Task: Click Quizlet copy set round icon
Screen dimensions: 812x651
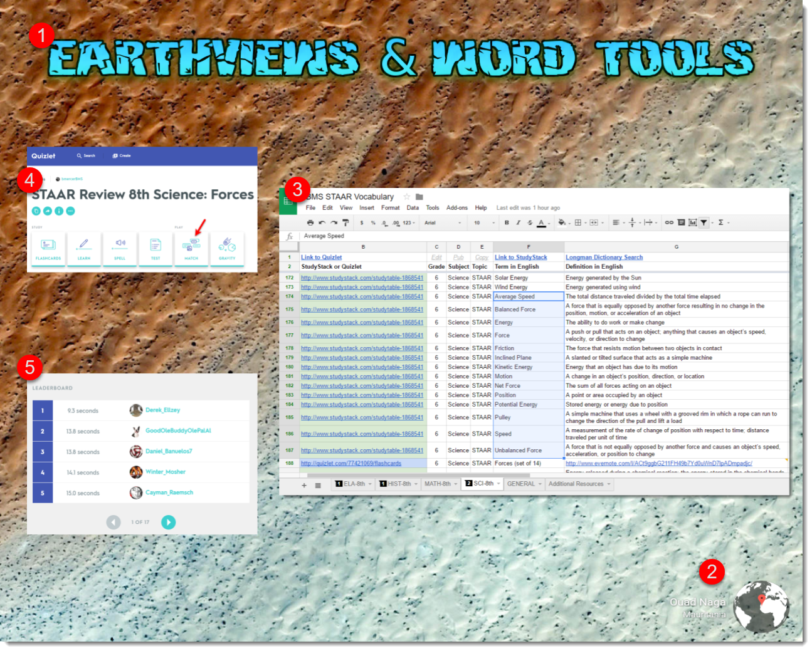Action: coord(36,211)
